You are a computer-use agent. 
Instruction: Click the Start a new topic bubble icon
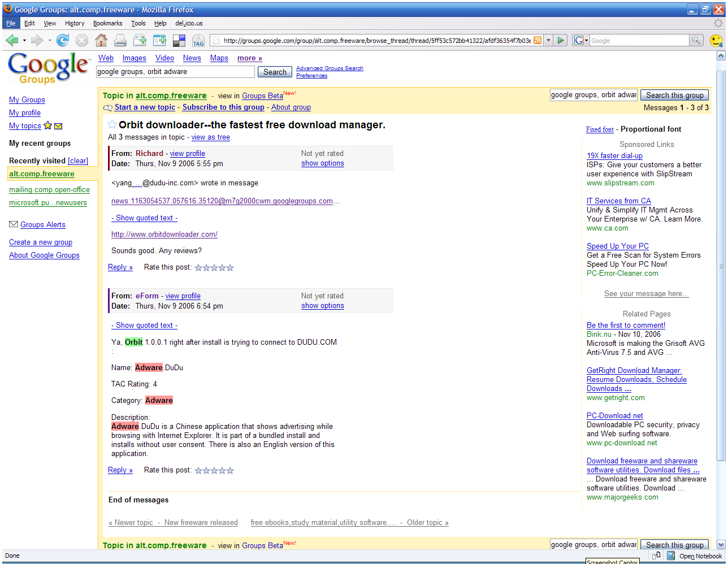click(107, 107)
